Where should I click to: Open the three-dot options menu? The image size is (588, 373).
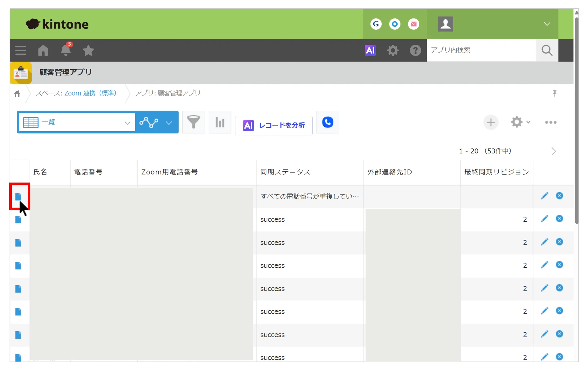tap(551, 122)
